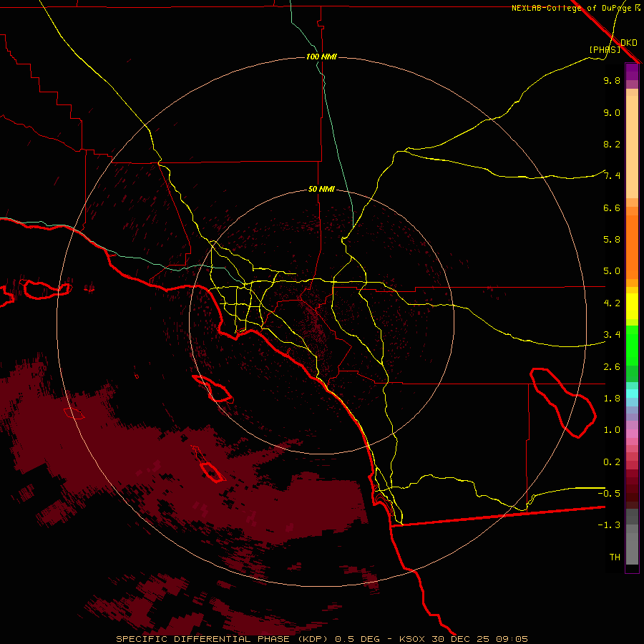Click the 0.5 DEG elevation text
Image resolution: width=644 pixels, height=644 pixels.
pos(358,639)
